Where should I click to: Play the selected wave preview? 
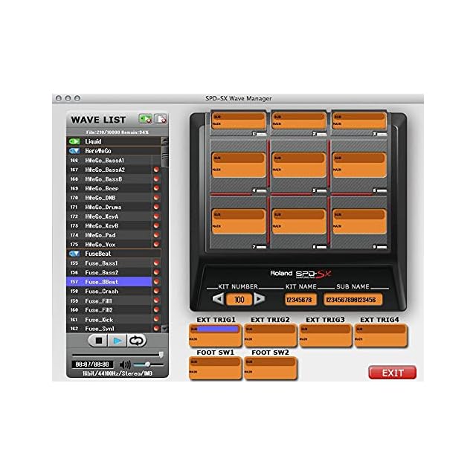coord(118,341)
